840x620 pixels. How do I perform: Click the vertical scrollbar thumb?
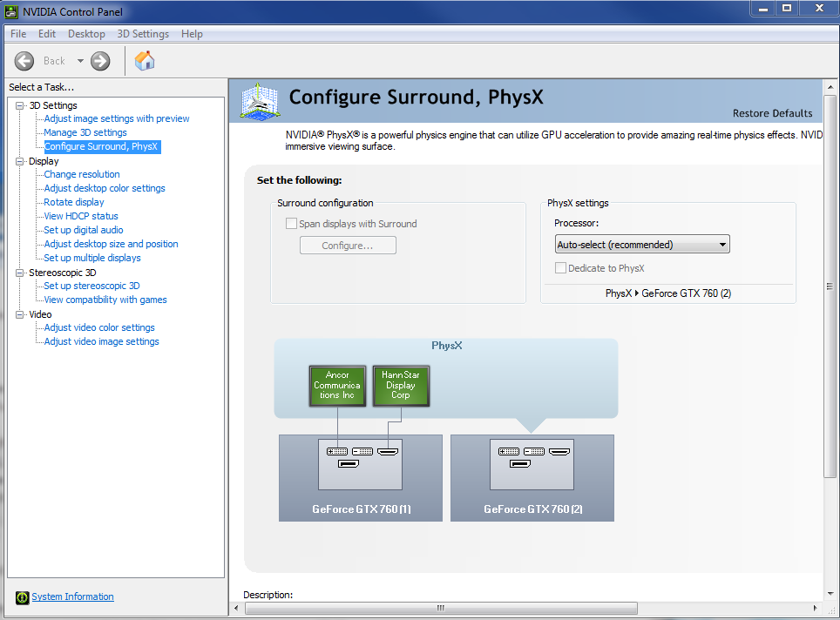pos(830,286)
